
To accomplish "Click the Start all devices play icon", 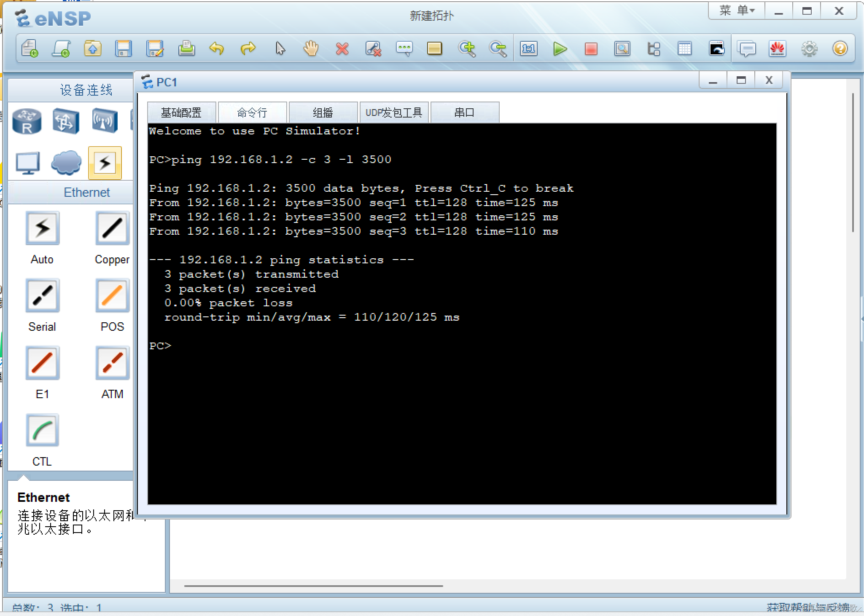I will point(560,49).
